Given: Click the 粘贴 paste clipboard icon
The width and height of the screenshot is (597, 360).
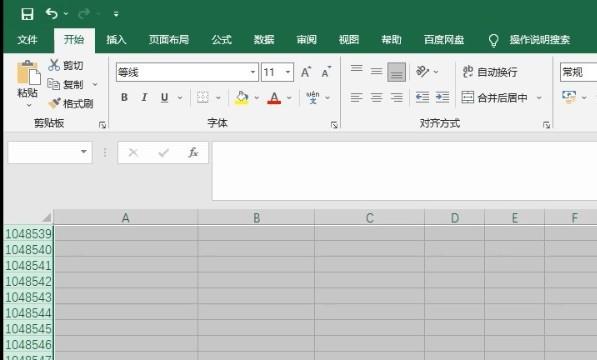Looking at the screenshot, I should click(x=28, y=72).
